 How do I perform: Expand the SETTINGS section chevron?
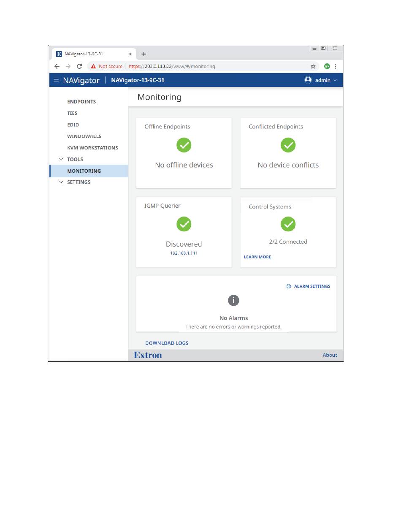pyautogui.click(x=61, y=182)
